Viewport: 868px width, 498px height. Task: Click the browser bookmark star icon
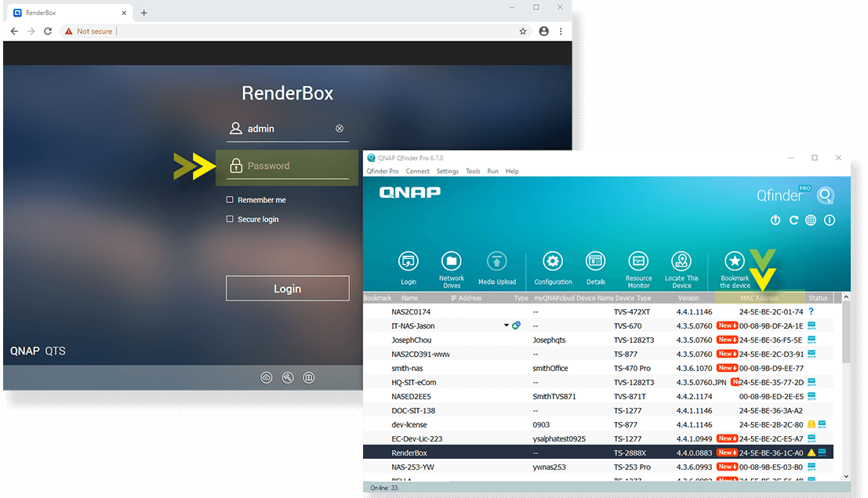[x=522, y=31]
